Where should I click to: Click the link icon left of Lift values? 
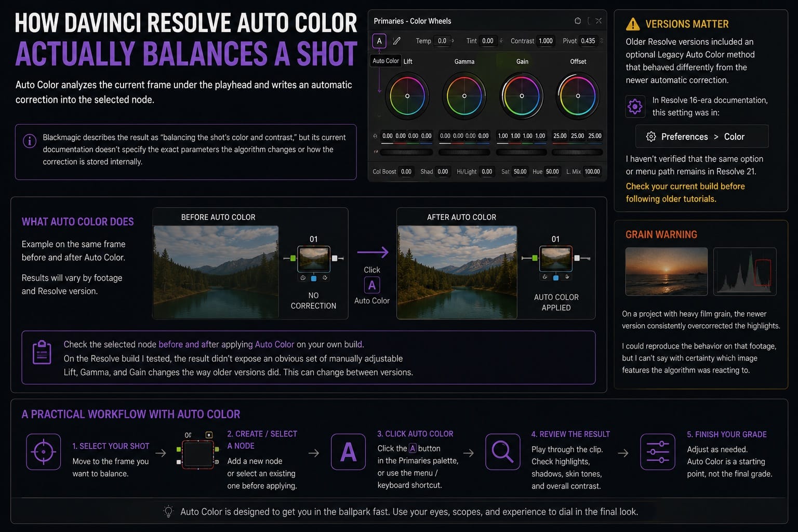coord(375,136)
